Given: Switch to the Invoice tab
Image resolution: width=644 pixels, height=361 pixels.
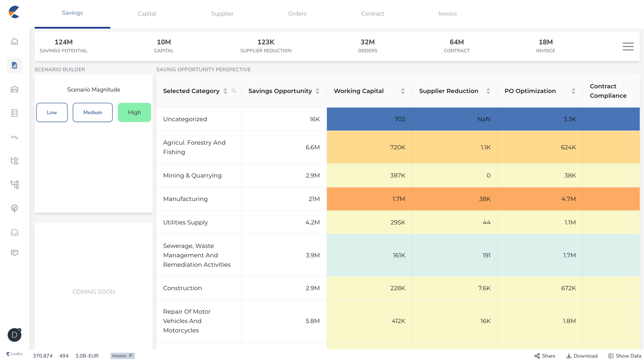Looking at the screenshot, I should click(x=448, y=14).
